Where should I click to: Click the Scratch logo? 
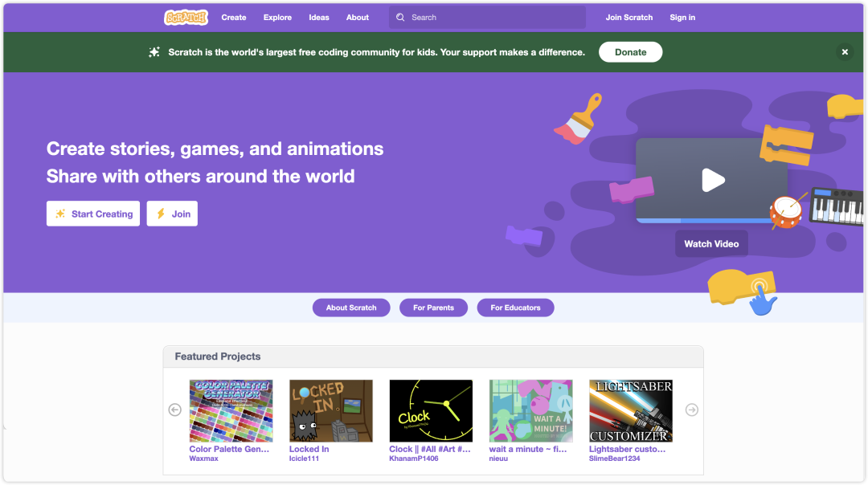(186, 18)
